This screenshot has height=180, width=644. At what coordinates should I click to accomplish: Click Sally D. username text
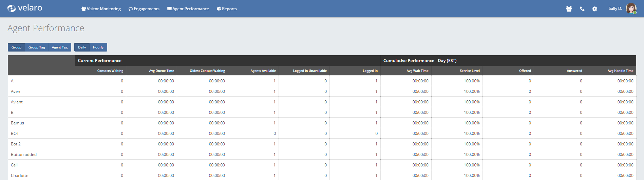615,8
